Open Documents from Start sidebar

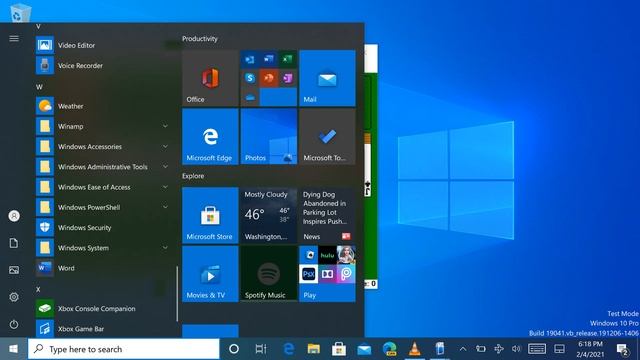pos(14,243)
